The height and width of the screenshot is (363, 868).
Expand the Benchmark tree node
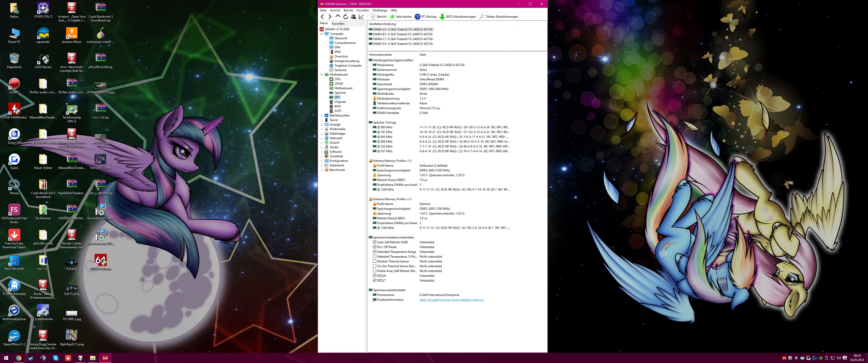[x=322, y=170]
